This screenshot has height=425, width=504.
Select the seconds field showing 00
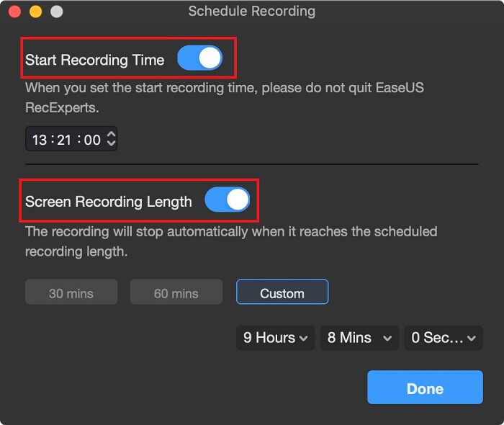tap(92, 140)
